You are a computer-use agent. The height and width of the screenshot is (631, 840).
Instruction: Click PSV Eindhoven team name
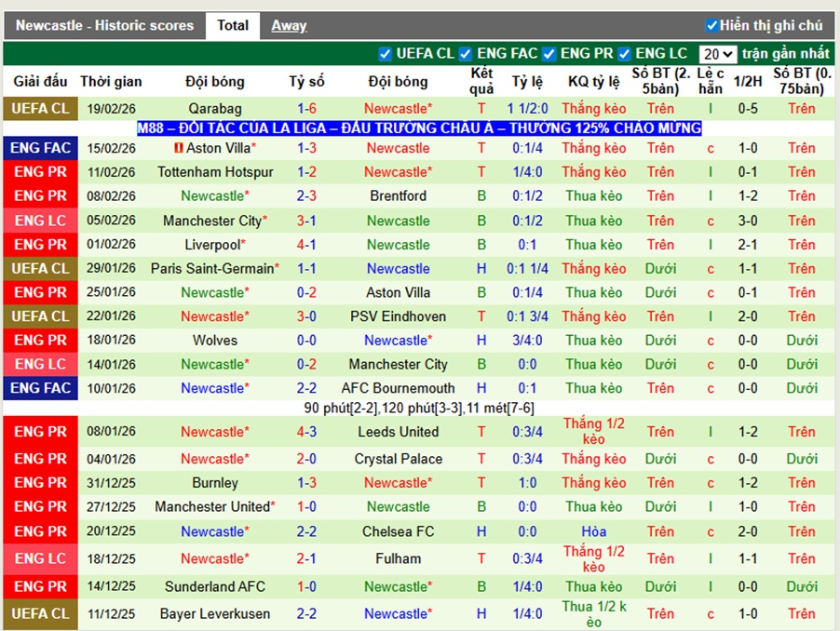click(398, 316)
